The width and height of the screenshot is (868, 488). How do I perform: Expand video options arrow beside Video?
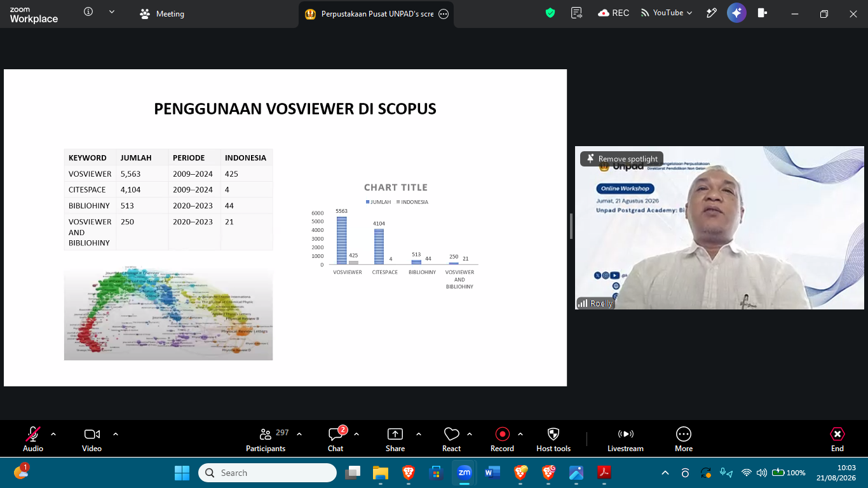pyautogui.click(x=116, y=434)
